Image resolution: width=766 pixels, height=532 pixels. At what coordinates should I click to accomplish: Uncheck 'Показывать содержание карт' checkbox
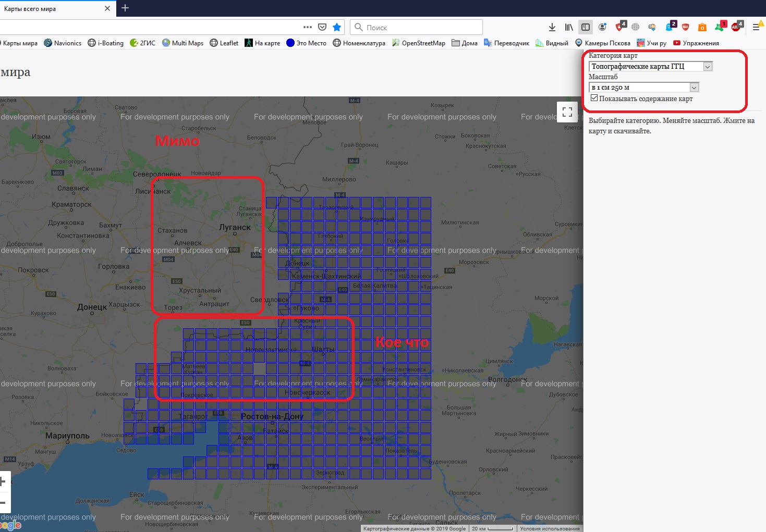594,98
